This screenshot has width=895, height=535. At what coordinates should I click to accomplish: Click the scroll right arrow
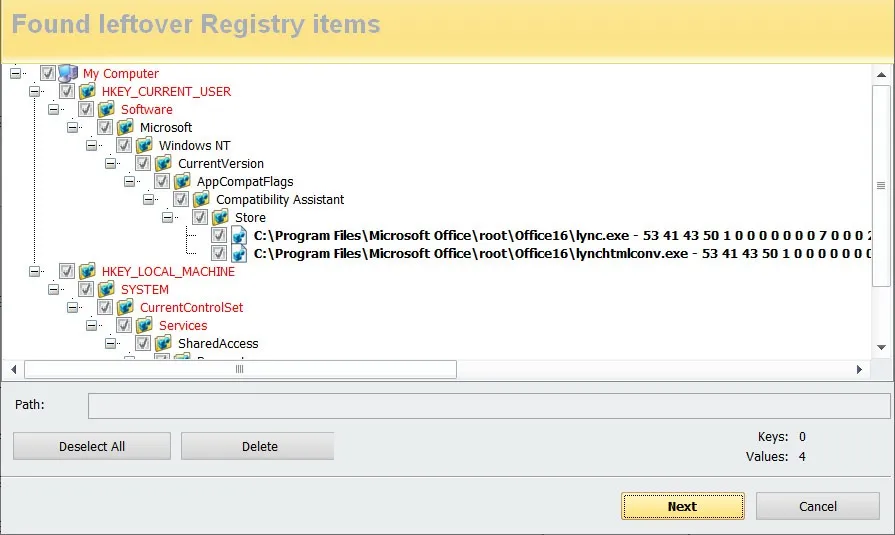point(859,369)
